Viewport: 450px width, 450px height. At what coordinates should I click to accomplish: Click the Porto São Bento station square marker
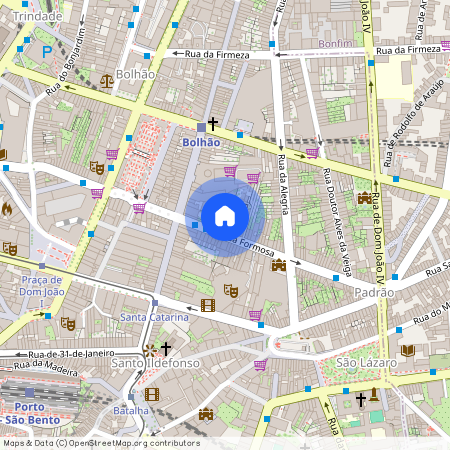pos(30,392)
